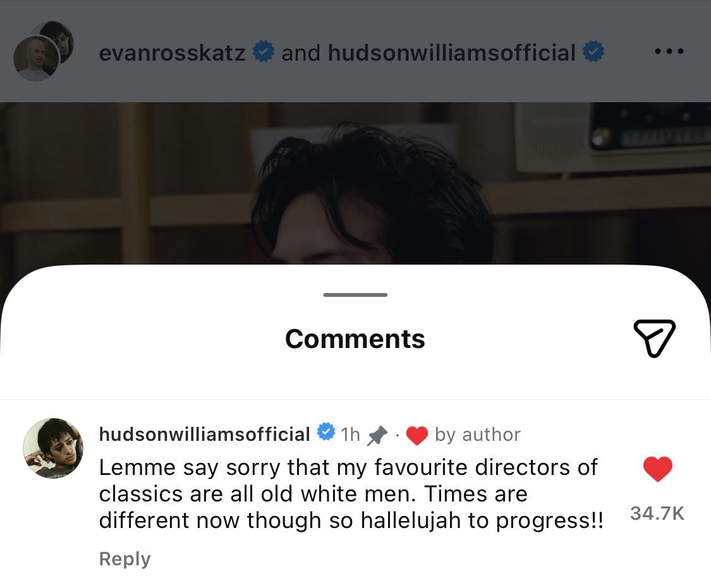Like the comment with the heart

[657, 469]
